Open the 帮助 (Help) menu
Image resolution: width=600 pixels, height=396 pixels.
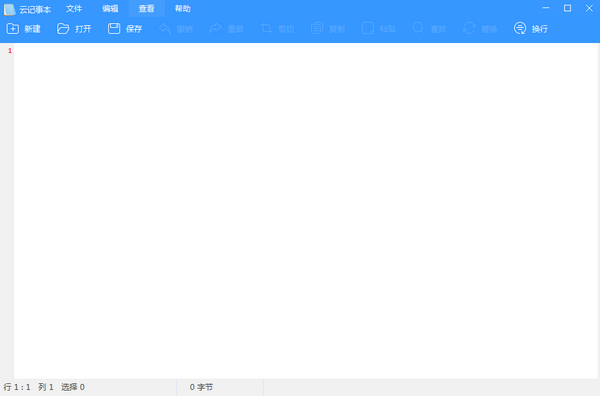point(183,8)
